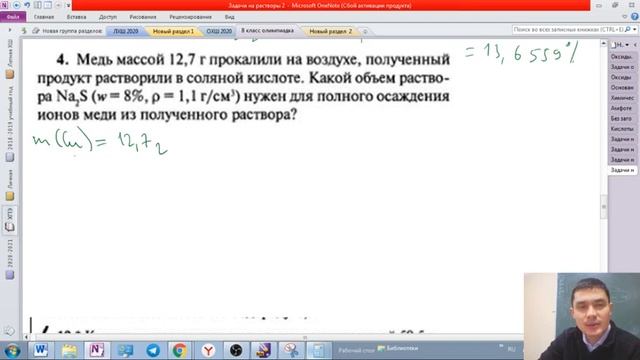Undo the last action
This screenshot has height=360, width=640.
[27, 5]
